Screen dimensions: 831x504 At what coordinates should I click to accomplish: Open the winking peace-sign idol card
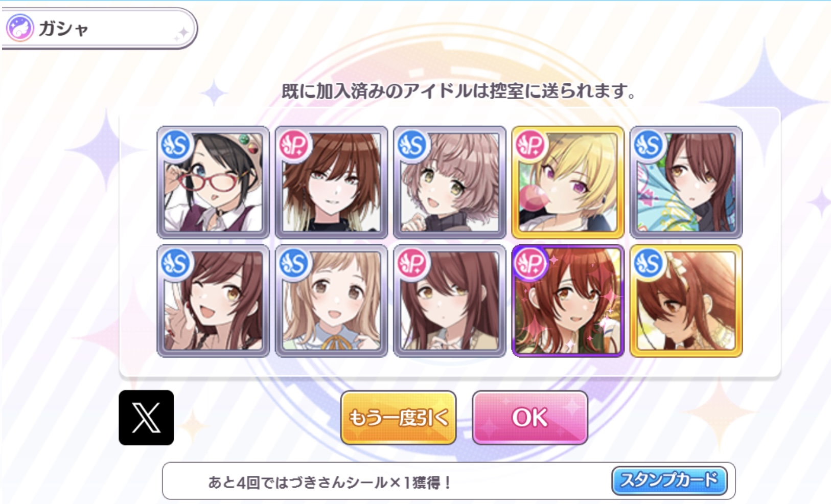click(213, 301)
